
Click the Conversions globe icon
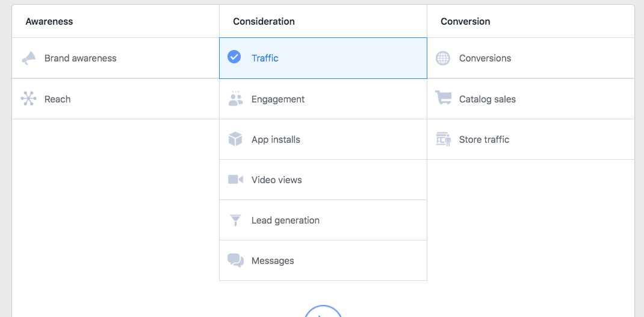pos(443,58)
